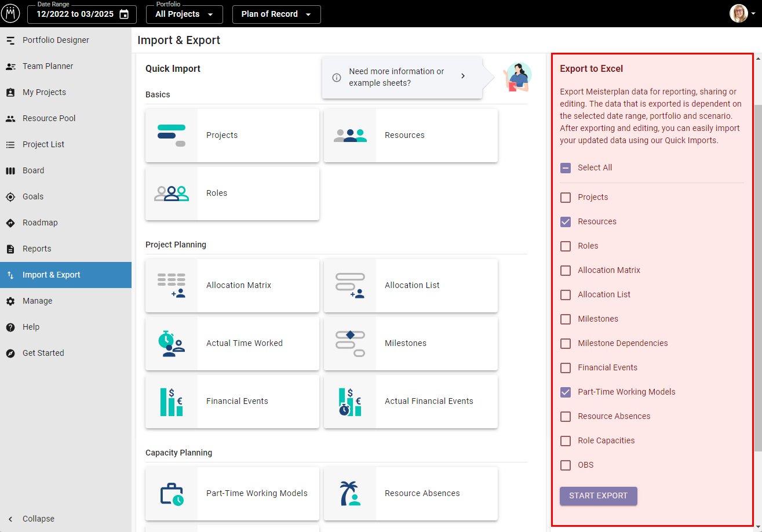Toggle the Select All checkbox

[566, 168]
